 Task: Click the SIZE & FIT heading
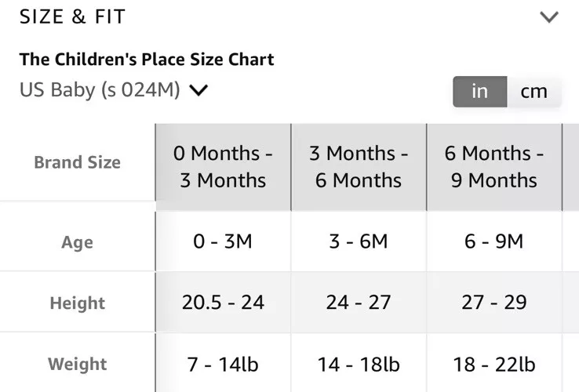point(72,17)
